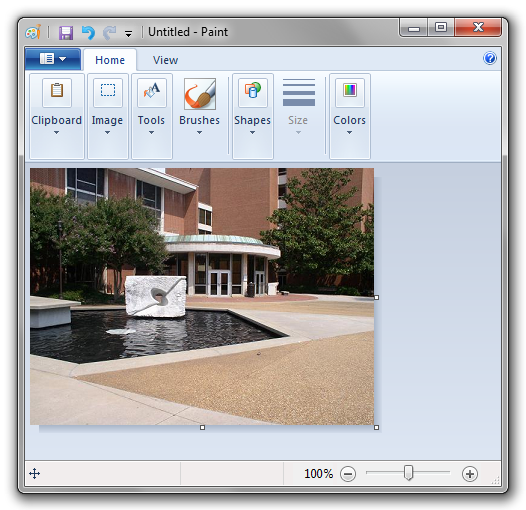Click the zoom in plus button
The width and height of the screenshot is (526, 510).
[x=470, y=474]
